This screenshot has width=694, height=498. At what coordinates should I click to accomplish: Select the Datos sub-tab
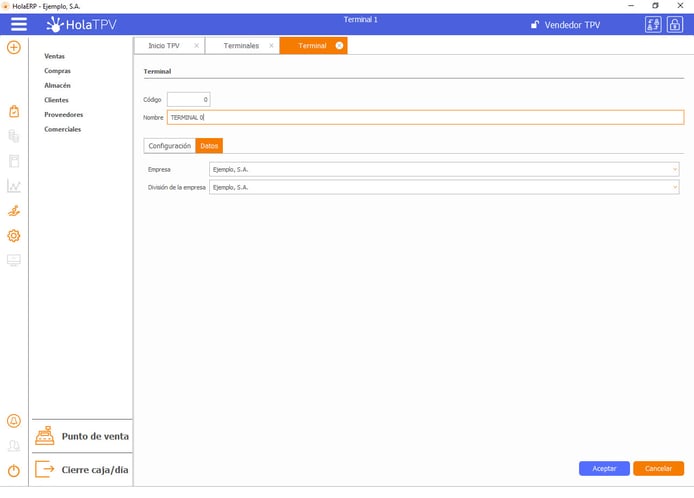pyautogui.click(x=209, y=146)
